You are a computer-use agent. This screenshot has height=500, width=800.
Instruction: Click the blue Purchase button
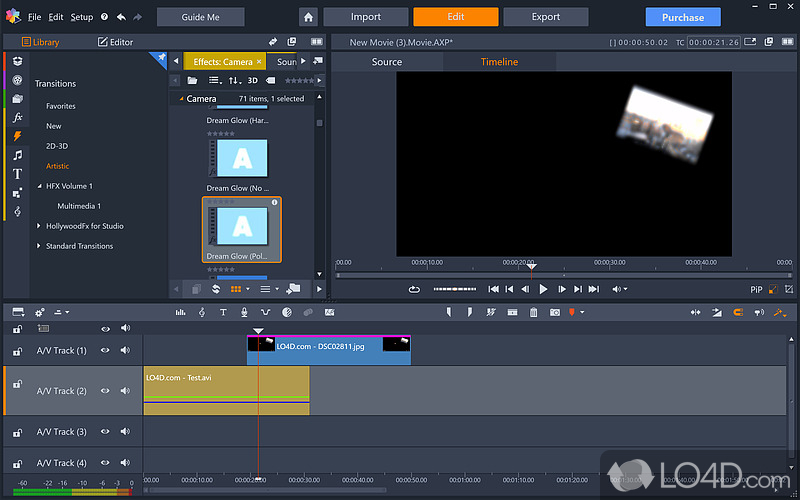coord(682,17)
